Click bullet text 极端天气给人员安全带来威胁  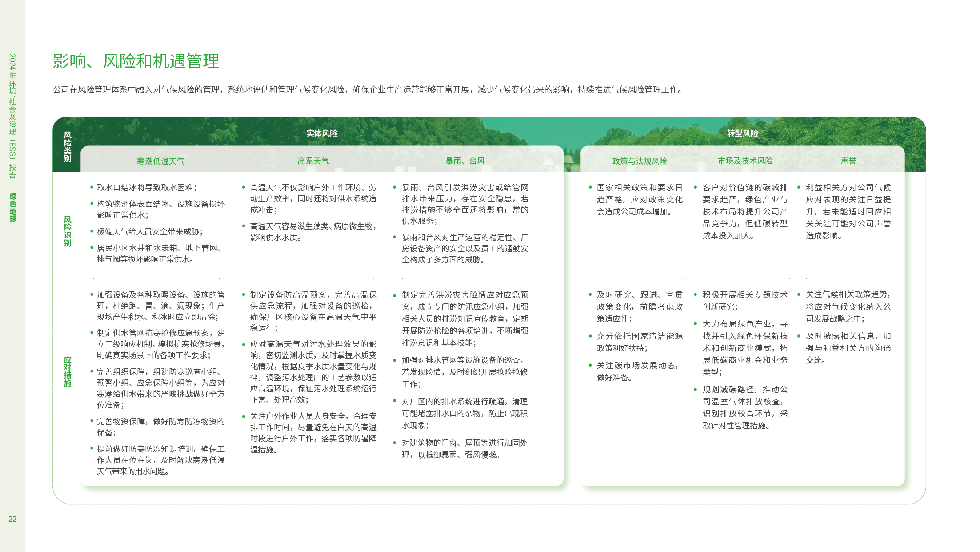click(x=150, y=232)
